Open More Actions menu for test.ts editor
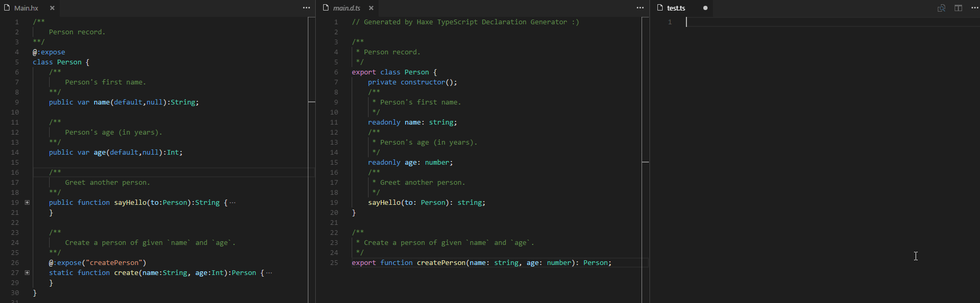The height and width of the screenshot is (303, 980). pos(975,8)
